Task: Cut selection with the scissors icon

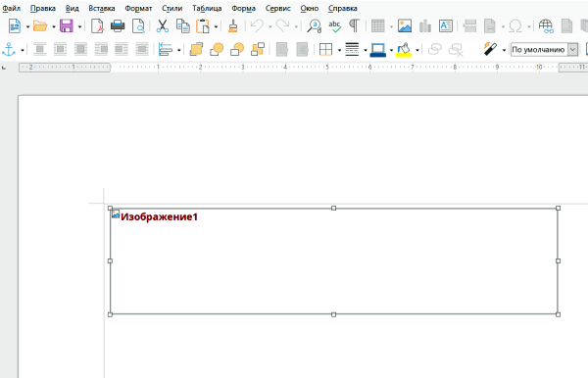Action: (x=163, y=26)
